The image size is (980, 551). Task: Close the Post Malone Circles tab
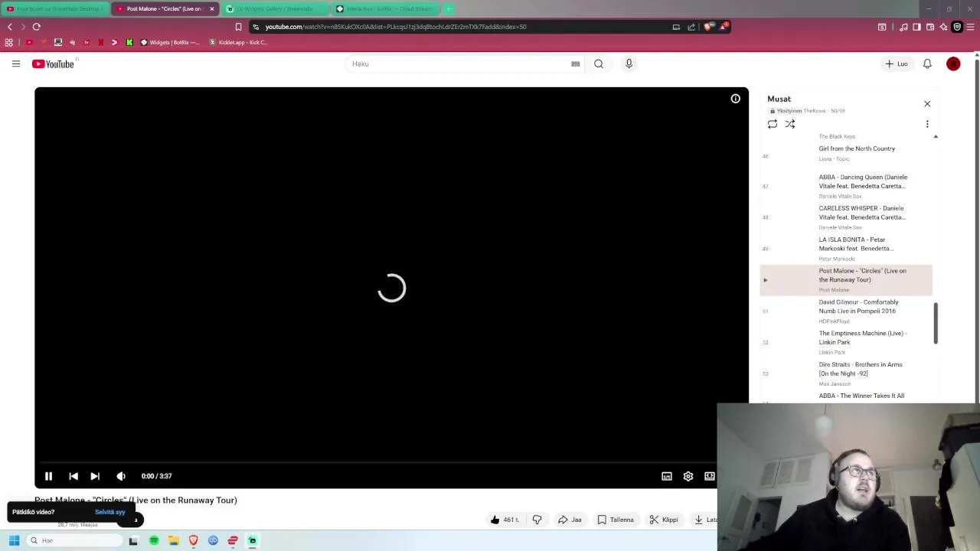(x=212, y=8)
